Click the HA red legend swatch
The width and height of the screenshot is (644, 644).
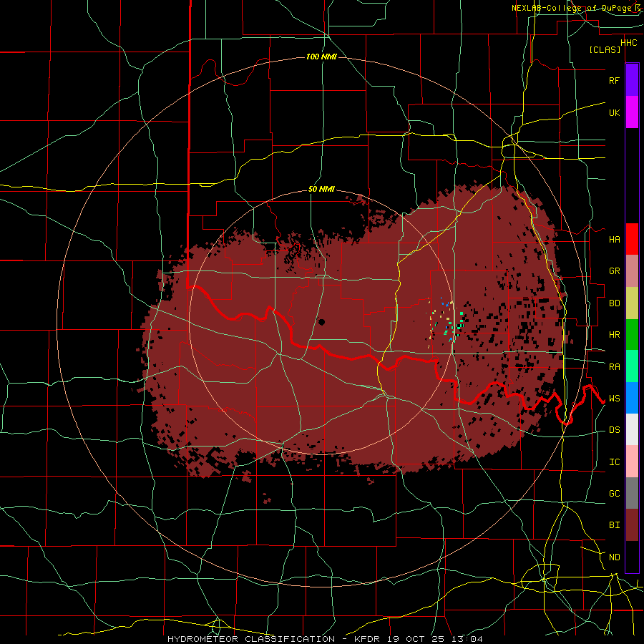pos(632,239)
